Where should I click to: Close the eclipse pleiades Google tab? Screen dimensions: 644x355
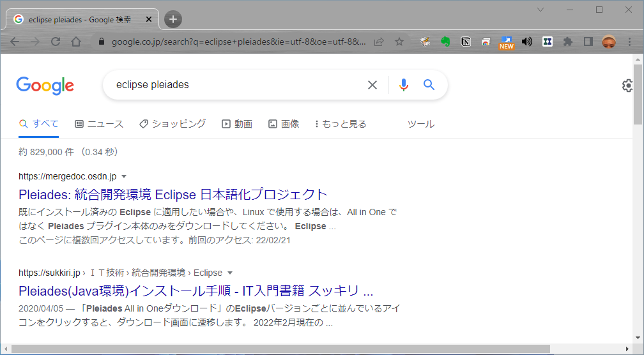coord(149,19)
